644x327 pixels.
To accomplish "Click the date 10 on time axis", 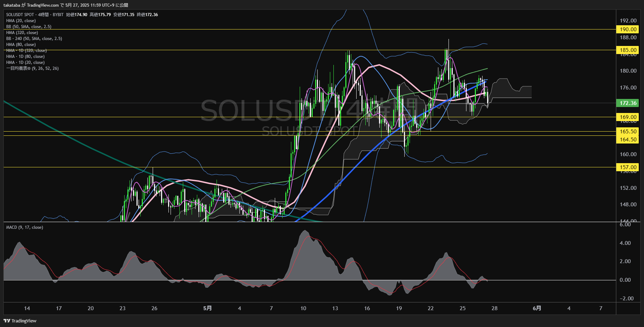I will point(303,308).
